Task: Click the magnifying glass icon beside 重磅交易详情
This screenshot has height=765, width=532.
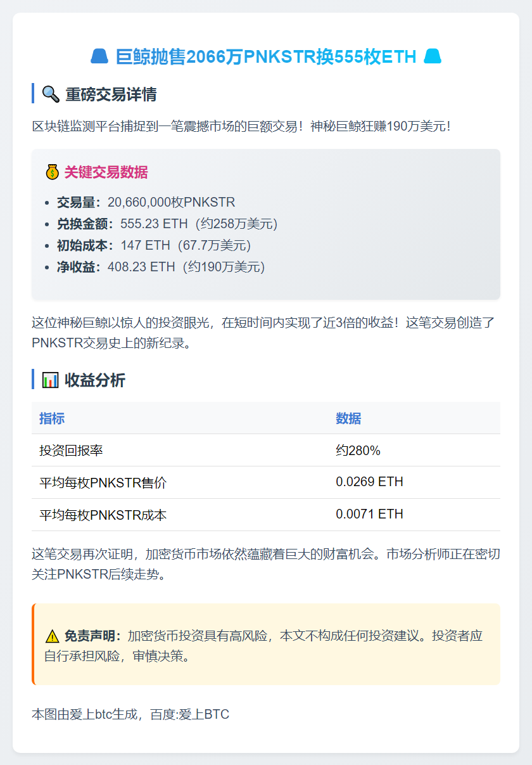Action: tap(50, 94)
